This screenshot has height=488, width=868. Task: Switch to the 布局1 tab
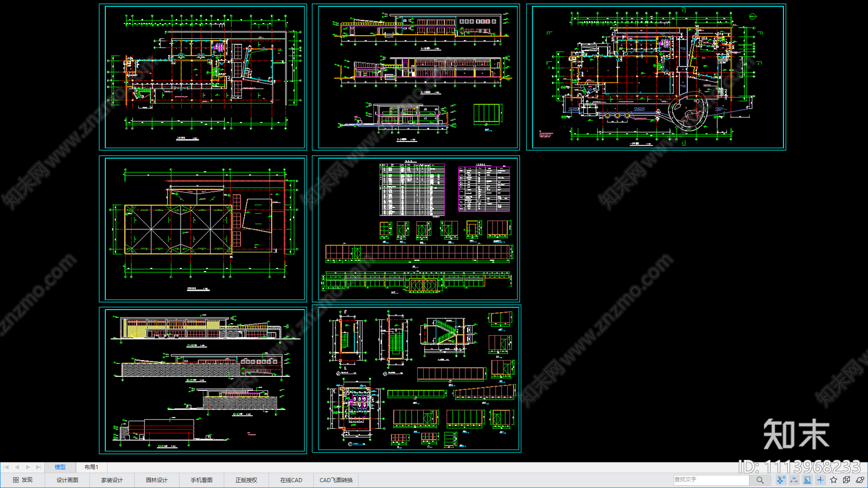pos(91,467)
